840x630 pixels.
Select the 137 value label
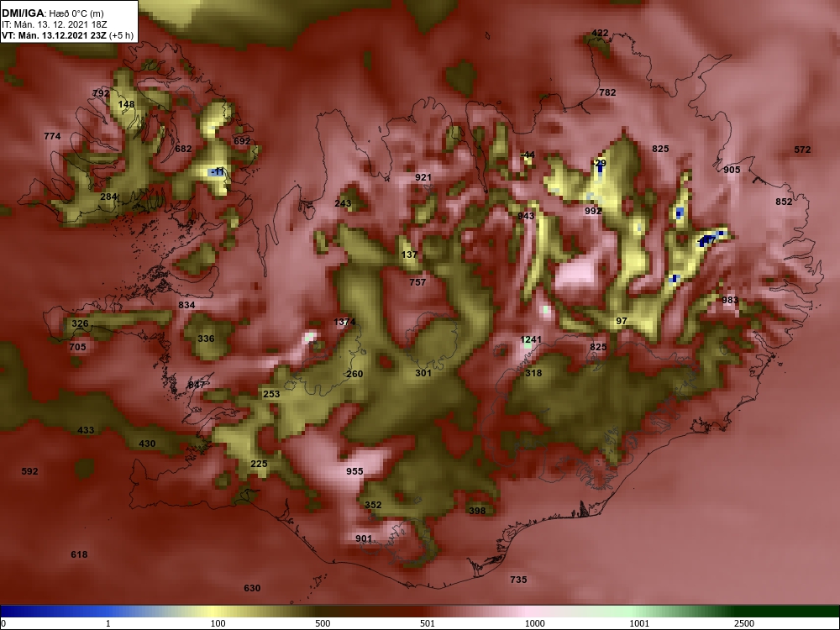[x=409, y=255]
